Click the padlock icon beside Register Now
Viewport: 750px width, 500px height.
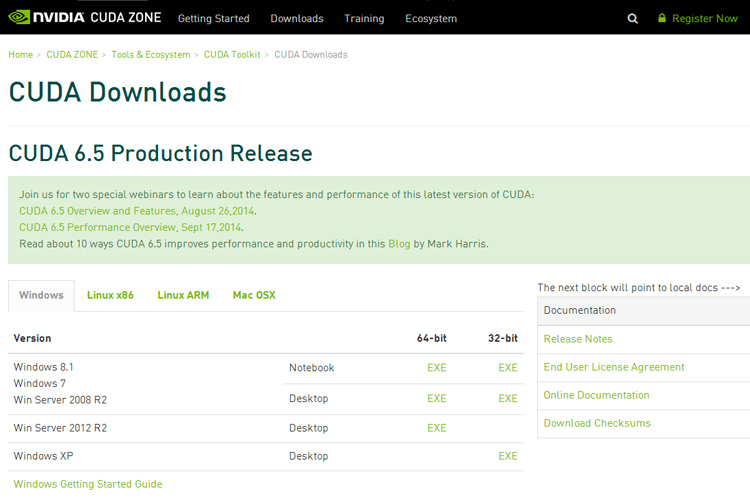pyautogui.click(x=662, y=18)
